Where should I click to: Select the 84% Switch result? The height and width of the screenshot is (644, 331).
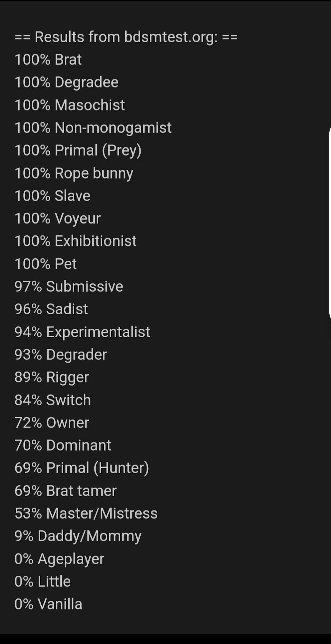[x=52, y=400]
